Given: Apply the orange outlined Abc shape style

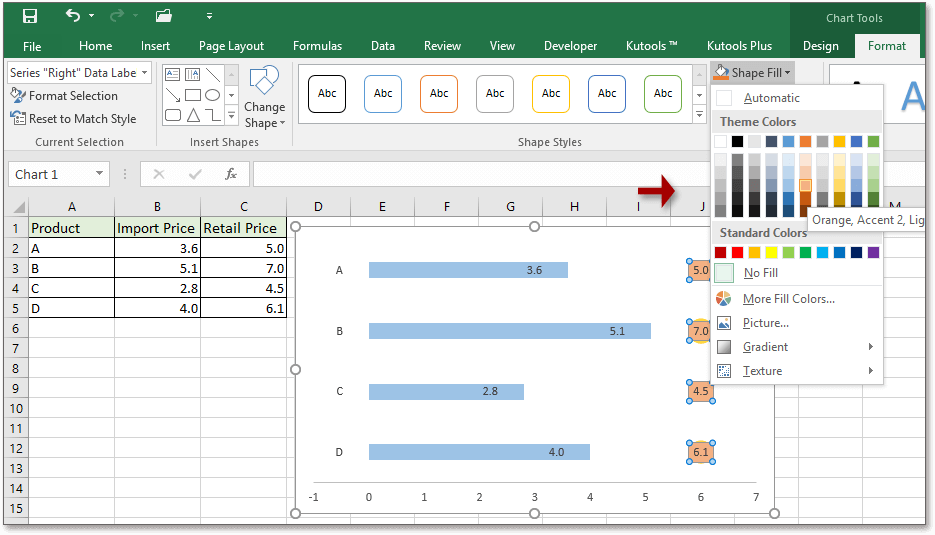Looking at the screenshot, I should 439,94.
